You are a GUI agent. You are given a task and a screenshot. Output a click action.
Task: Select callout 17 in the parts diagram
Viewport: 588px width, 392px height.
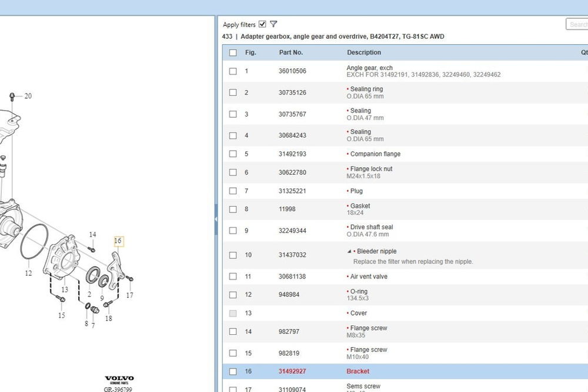(x=129, y=295)
